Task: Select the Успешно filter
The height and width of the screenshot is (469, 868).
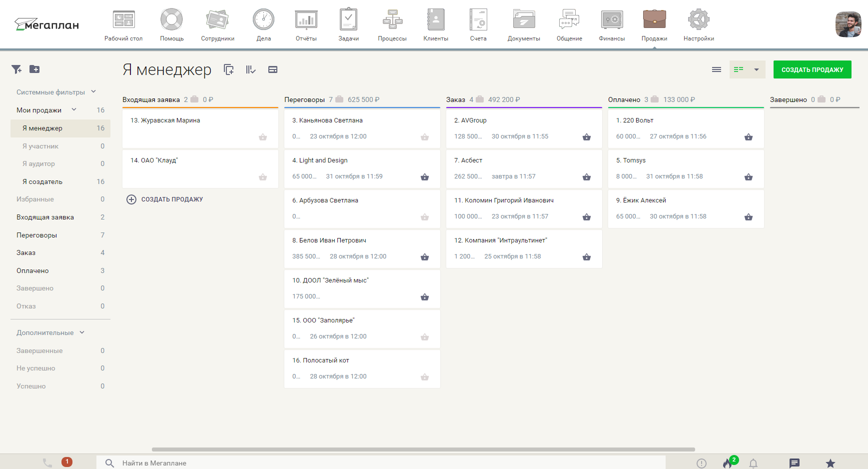Action: (60, 386)
